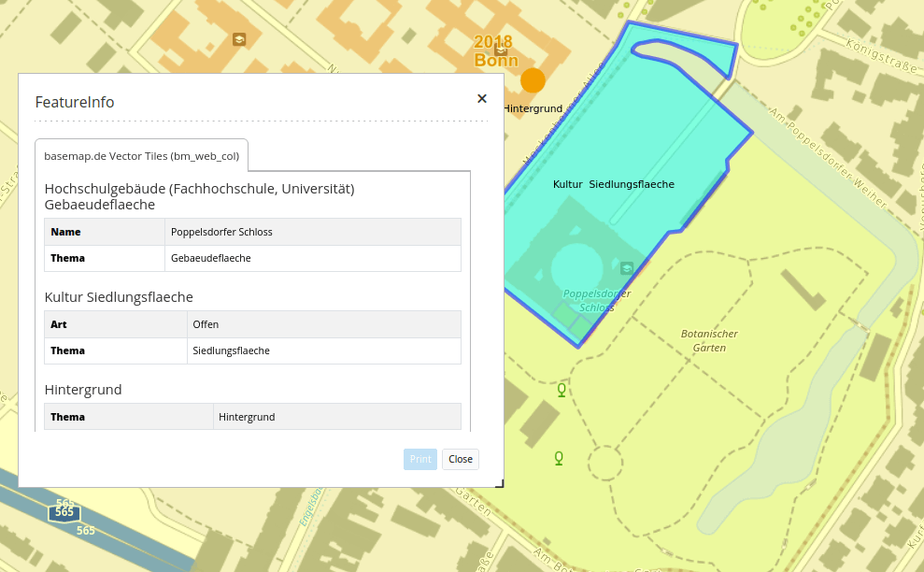Click the education icon beside Poppelsdorfer Schloss
Viewport: 924px width, 572px height.
626,268
